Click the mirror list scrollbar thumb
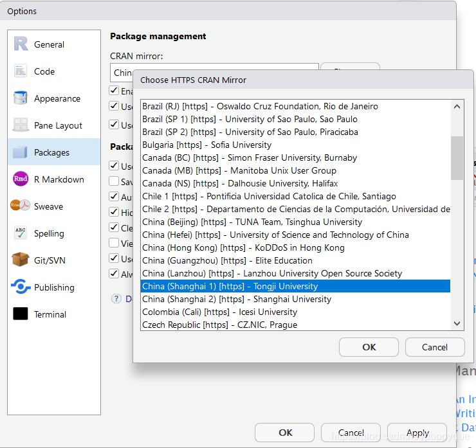476x448 pixels. pyautogui.click(x=457, y=158)
